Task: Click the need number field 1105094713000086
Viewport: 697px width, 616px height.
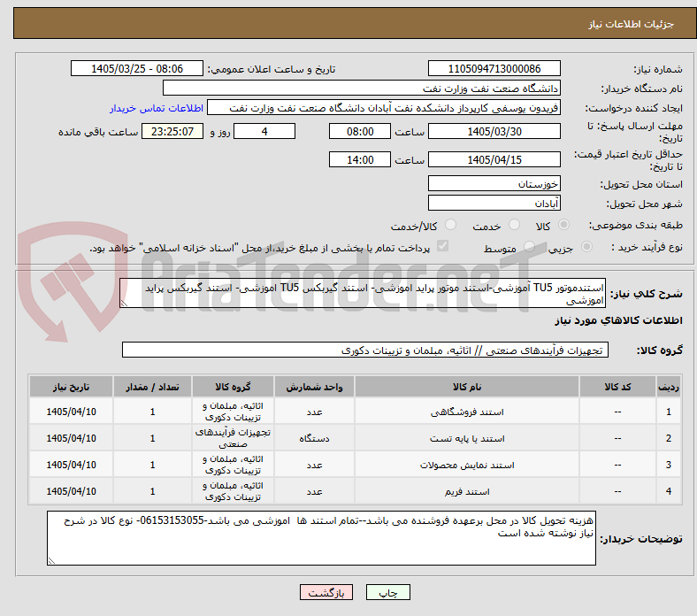Action: [494, 68]
